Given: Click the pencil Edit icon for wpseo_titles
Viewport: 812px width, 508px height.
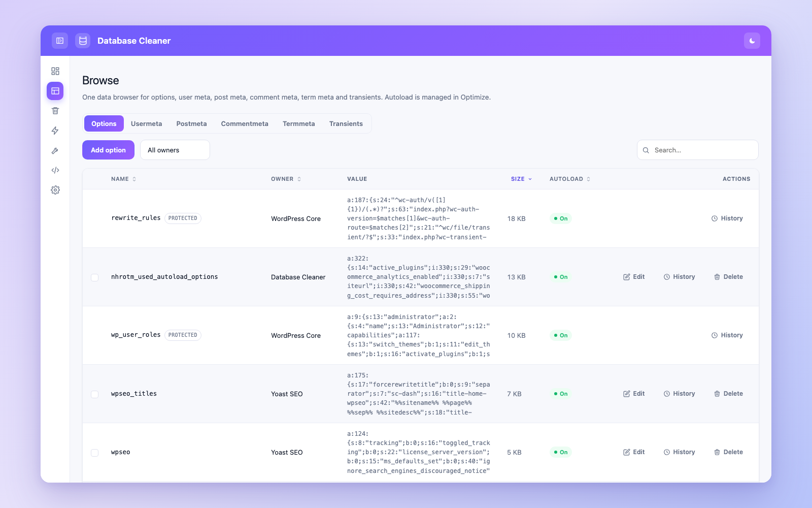Looking at the screenshot, I should pyautogui.click(x=627, y=394).
